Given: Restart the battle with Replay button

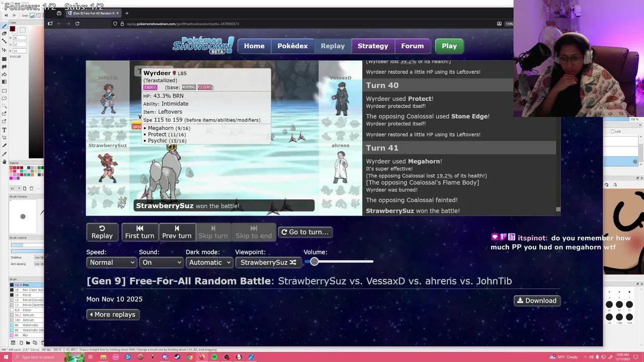Looking at the screenshot, I should 102,232.
